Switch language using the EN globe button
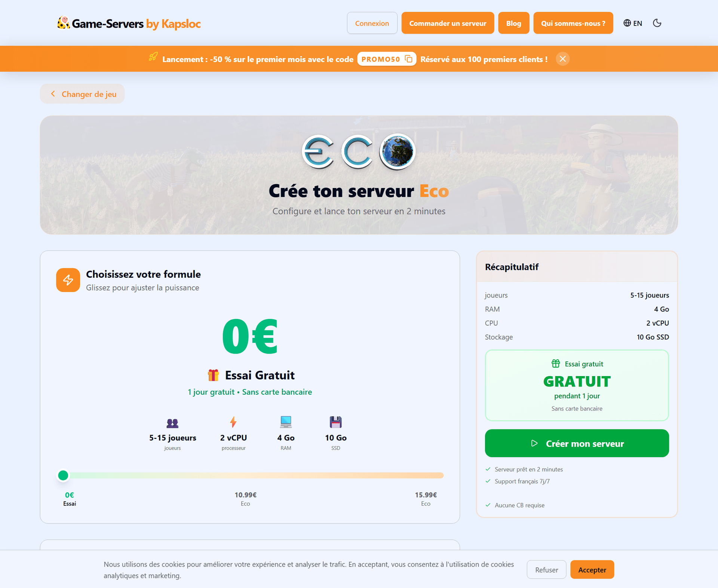This screenshot has height=588, width=718. click(633, 23)
